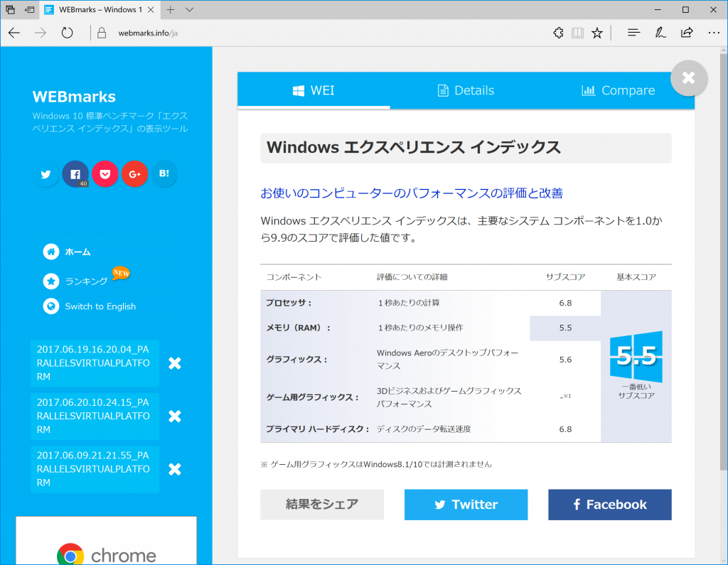Click the サブスコア column header

(565, 277)
